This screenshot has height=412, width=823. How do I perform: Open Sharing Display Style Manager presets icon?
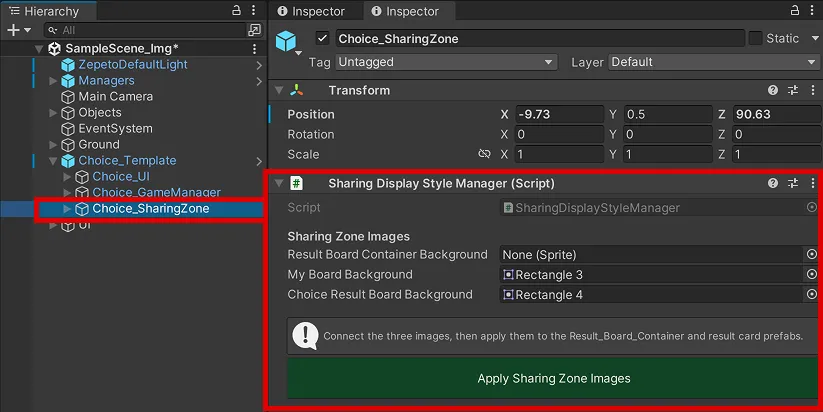point(793,183)
